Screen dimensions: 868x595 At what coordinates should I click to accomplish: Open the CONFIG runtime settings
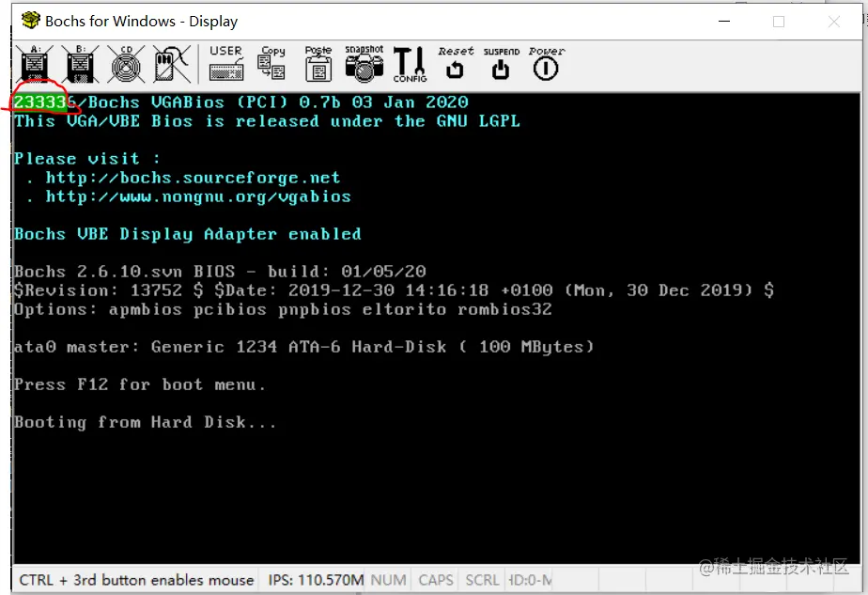tap(411, 64)
